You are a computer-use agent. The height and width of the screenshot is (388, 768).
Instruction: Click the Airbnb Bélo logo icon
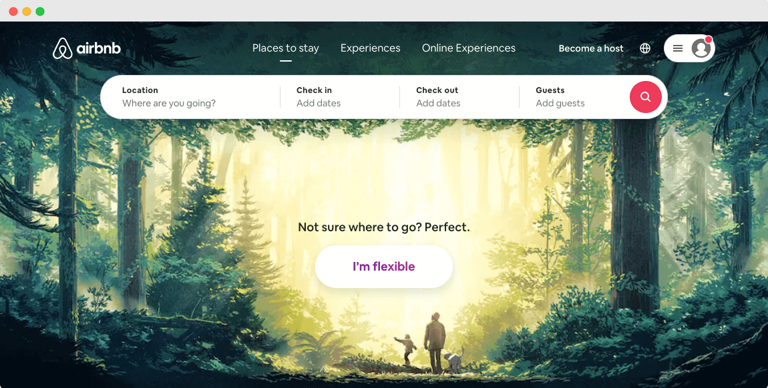pyautogui.click(x=62, y=48)
